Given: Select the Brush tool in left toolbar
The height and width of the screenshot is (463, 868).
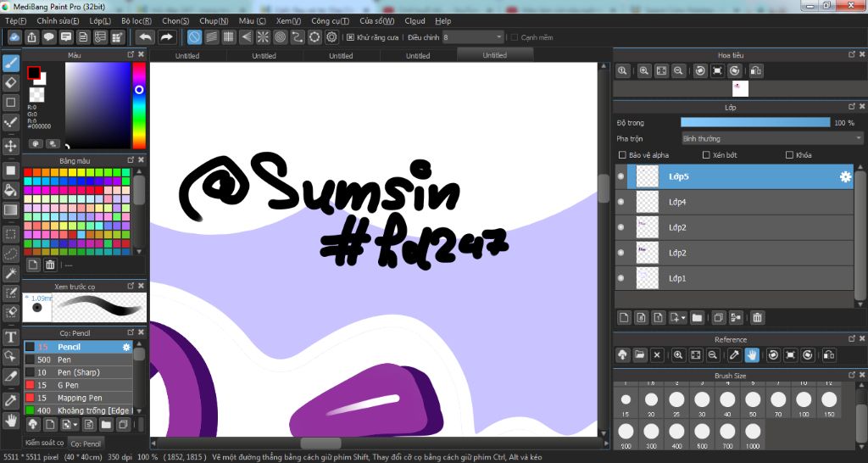Looking at the screenshot, I should pos(10,64).
